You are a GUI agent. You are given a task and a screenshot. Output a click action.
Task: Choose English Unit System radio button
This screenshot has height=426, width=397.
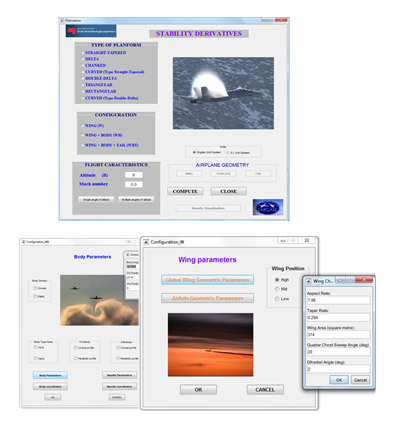tap(194, 152)
